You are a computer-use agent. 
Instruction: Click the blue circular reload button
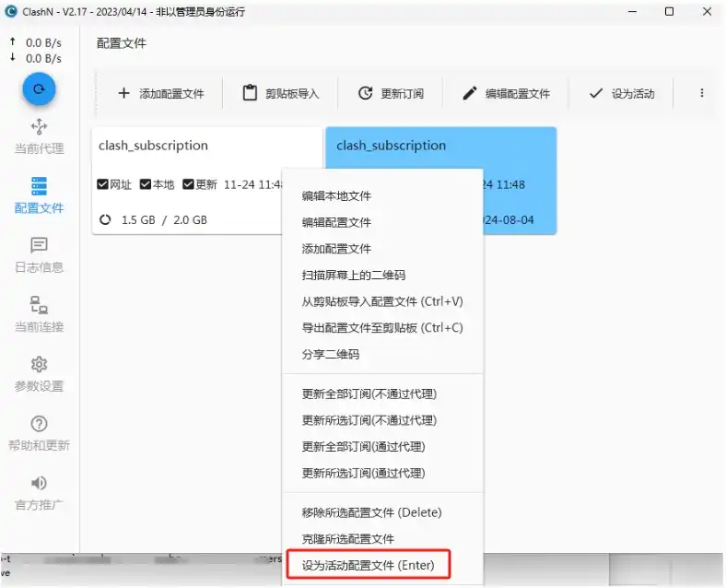(x=39, y=89)
